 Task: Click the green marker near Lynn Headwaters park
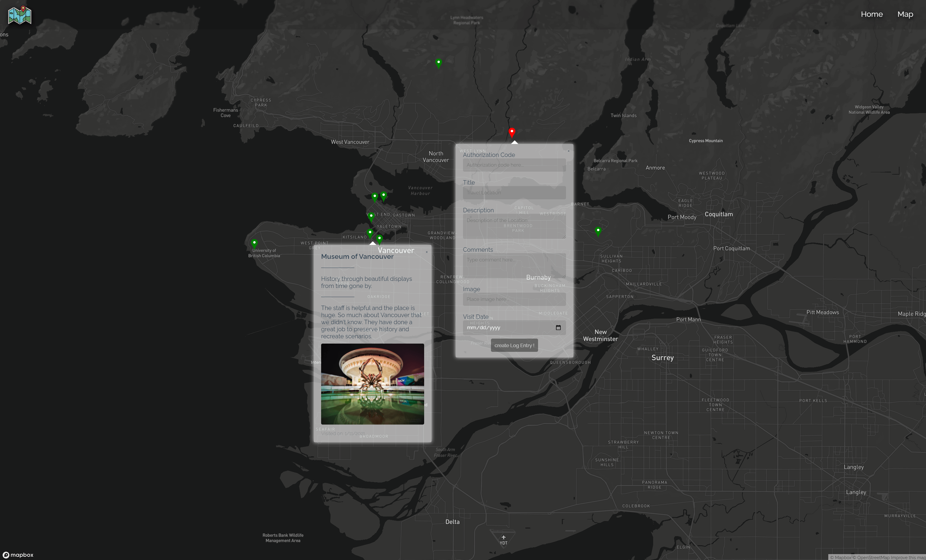coord(438,63)
